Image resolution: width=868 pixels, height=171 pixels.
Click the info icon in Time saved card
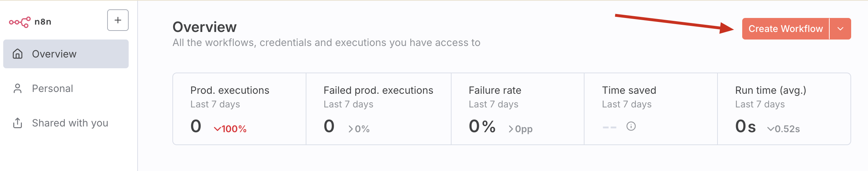coord(631,126)
